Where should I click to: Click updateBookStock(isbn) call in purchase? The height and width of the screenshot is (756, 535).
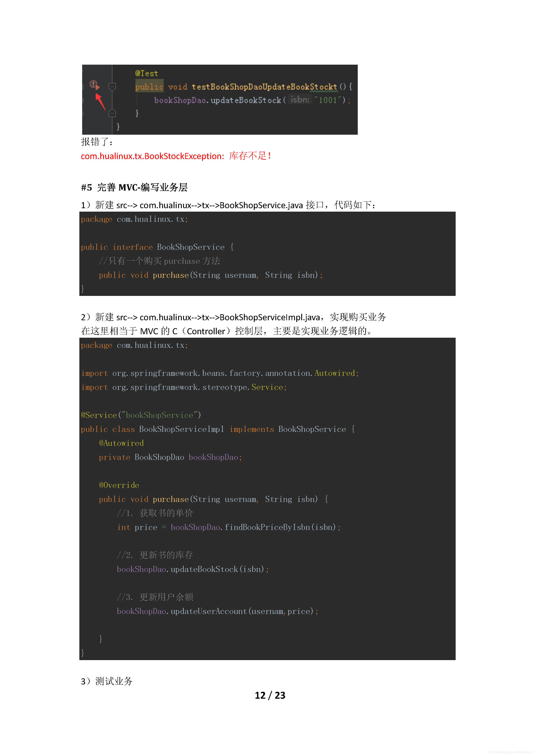[x=193, y=569]
